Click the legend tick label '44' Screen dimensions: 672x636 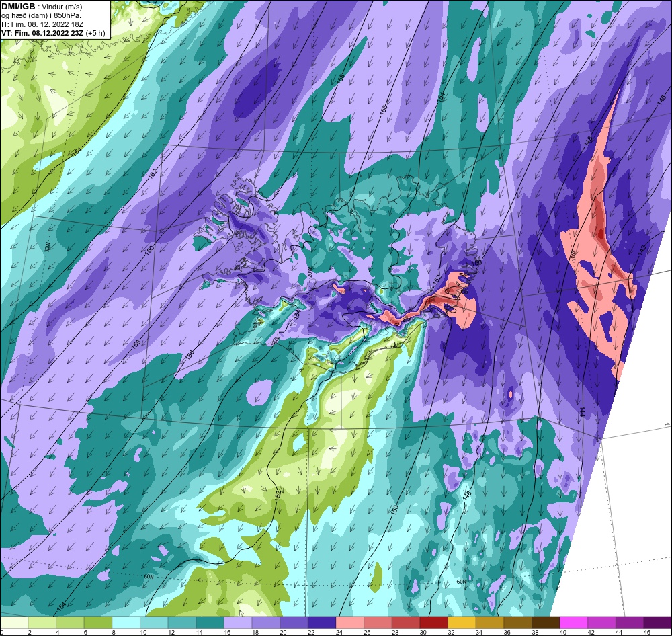pyautogui.click(x=620, y=632)
